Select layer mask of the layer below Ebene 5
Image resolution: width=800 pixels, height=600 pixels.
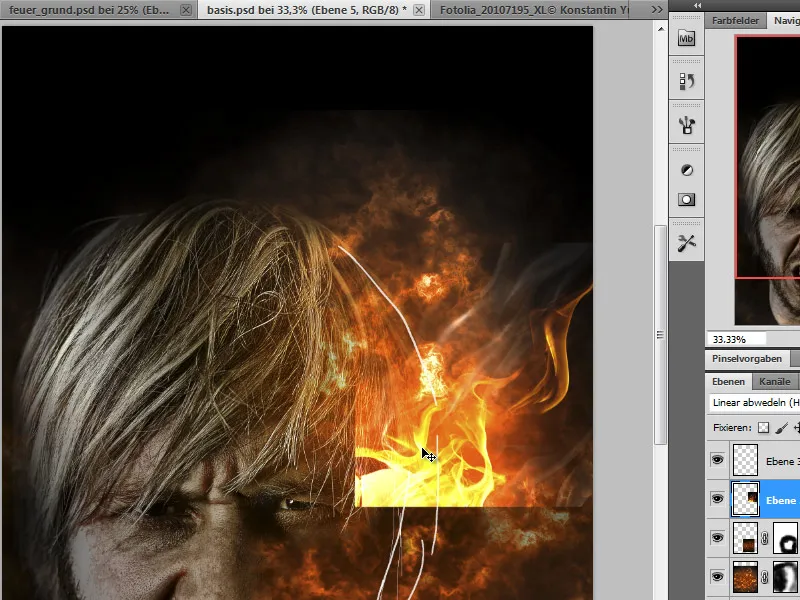[786, 538]
